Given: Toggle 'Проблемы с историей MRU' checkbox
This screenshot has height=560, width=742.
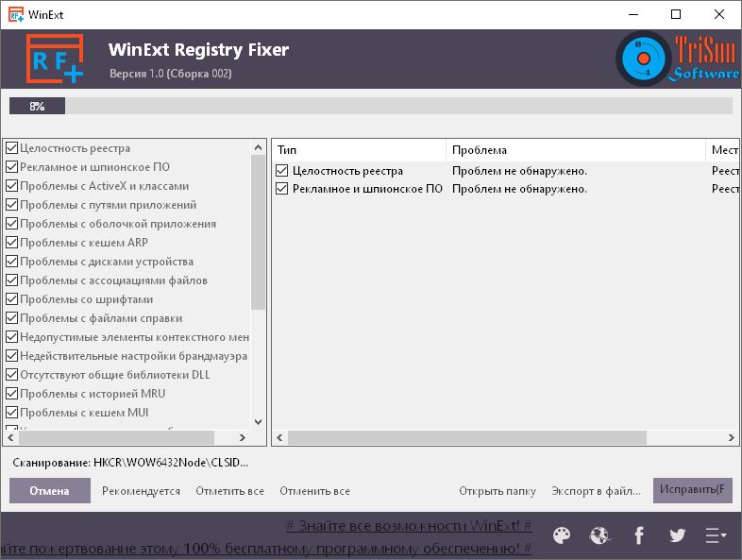Looking at the screenshot, I should click(12, 394).
